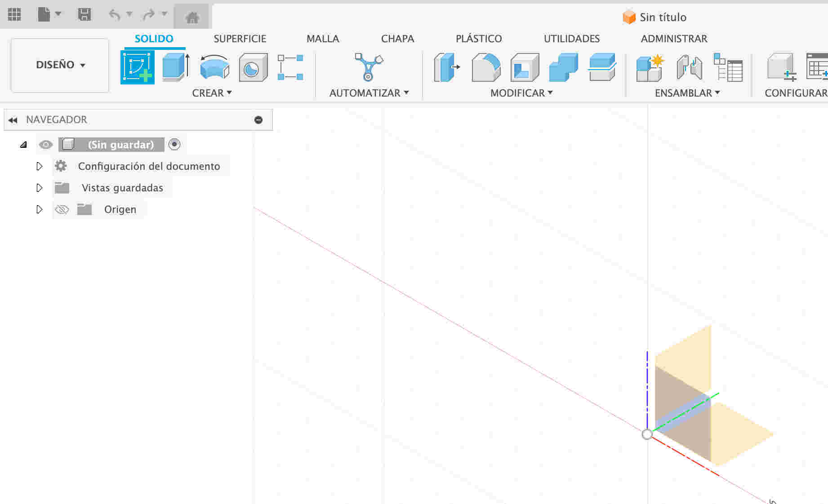Click the Configuración del documento gear icon
Image resolution: width=828 pixels, height=504 pixels.
[61, 166]
